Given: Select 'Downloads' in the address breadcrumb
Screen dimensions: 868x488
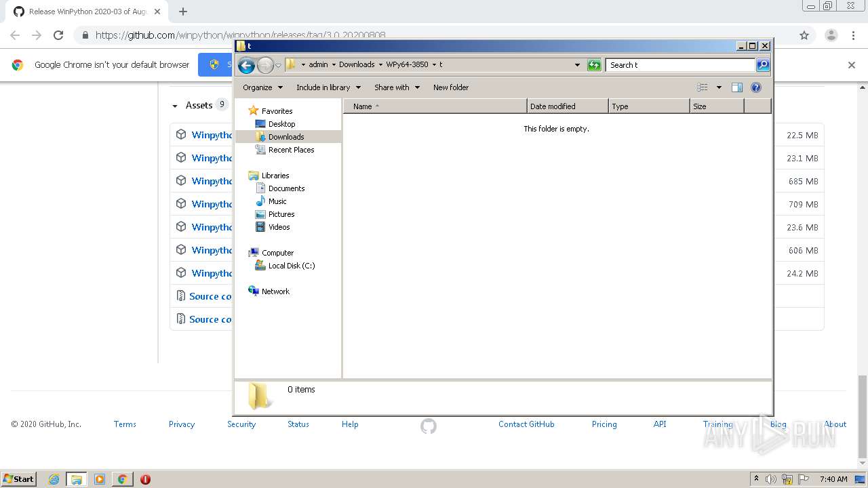Looking at the screenshot, I should click(357, 64).
